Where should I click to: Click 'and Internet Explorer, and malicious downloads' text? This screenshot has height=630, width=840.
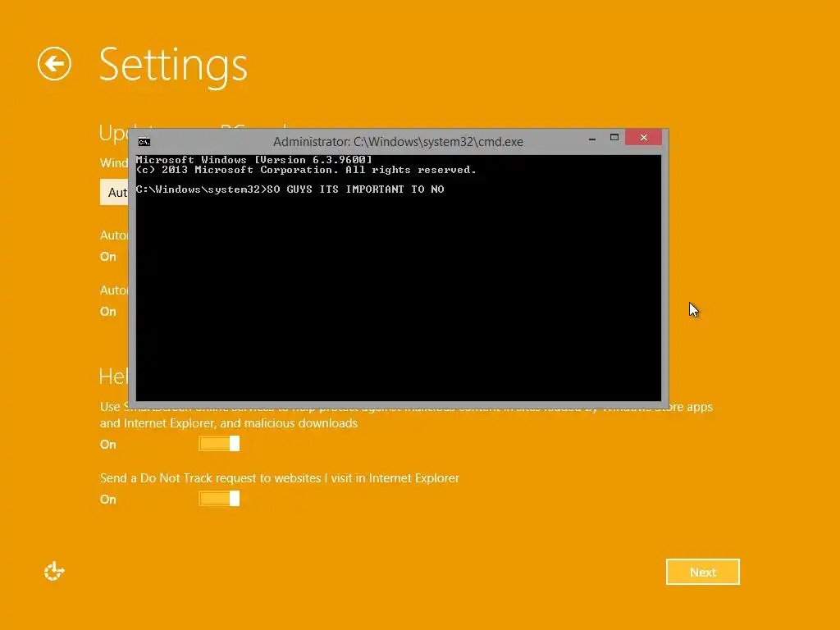coord(229,423)
